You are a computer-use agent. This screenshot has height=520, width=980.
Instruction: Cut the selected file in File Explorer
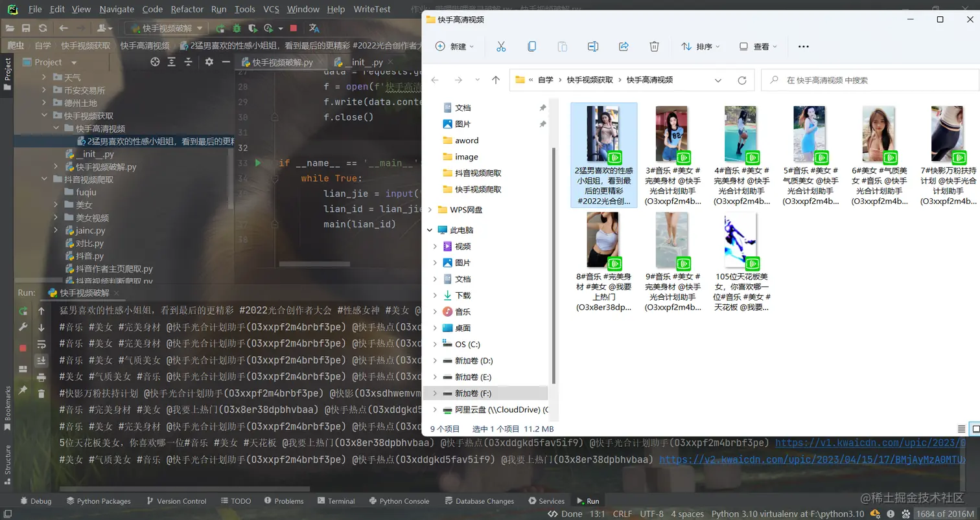click(501, 47)
